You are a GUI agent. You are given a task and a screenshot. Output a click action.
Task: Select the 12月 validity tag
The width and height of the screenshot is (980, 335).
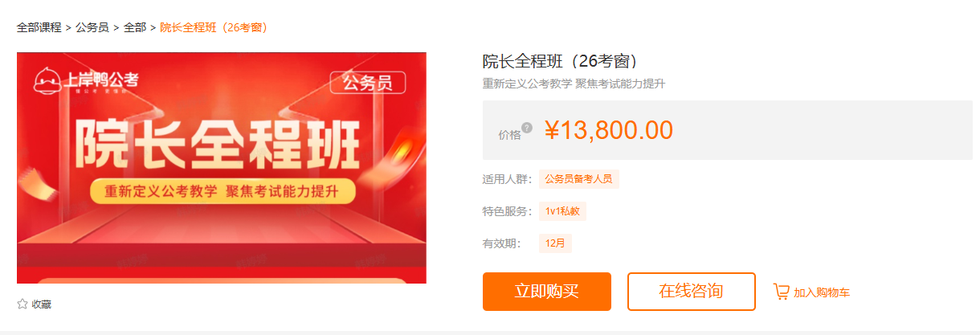[555, 243]
